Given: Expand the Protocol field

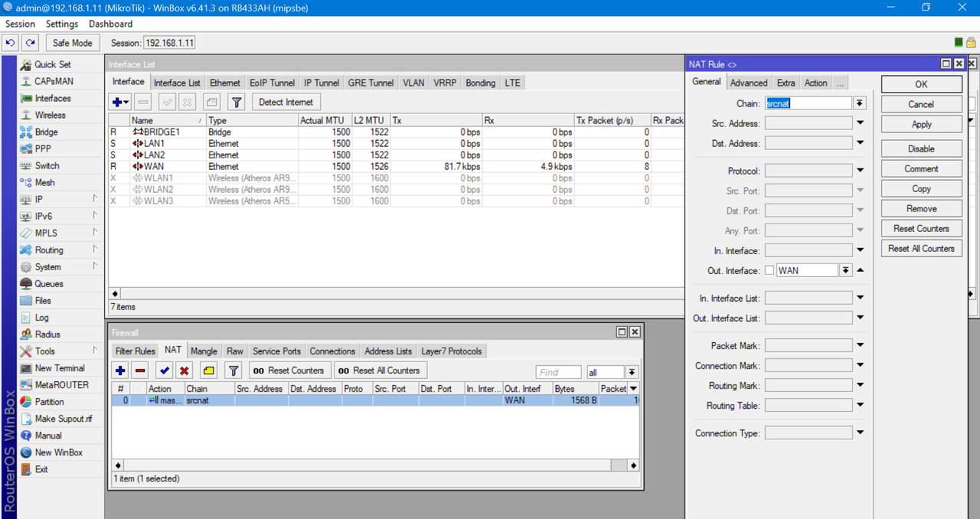Looking at the screenshot, I should [861, 171].
